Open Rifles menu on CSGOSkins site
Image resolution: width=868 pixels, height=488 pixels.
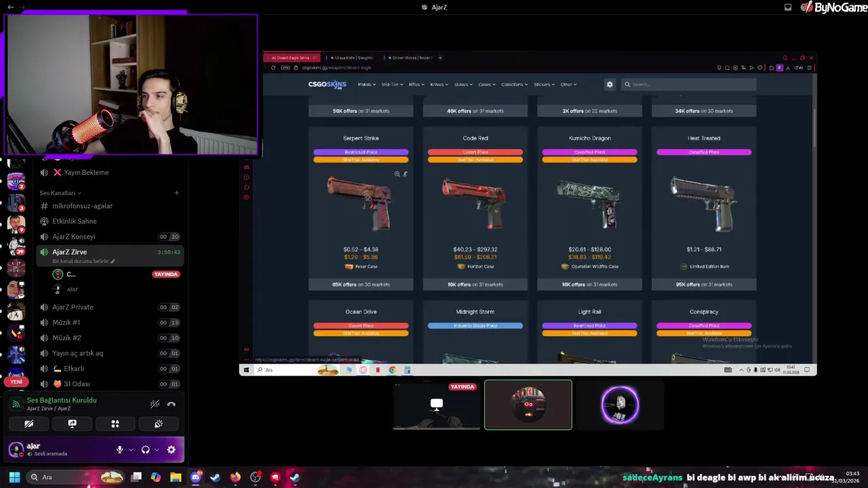pyautogui.click(x=416, y=84)
